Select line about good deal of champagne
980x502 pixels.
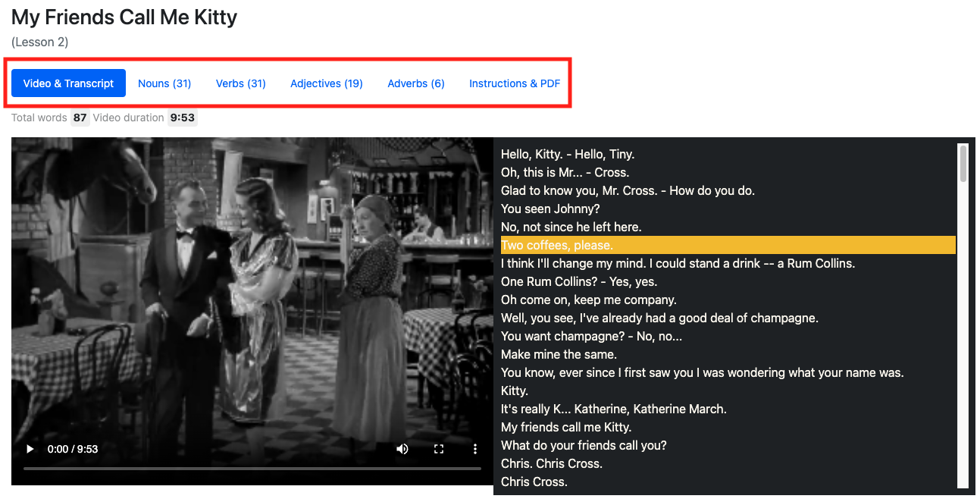click(x=659, y=318)
